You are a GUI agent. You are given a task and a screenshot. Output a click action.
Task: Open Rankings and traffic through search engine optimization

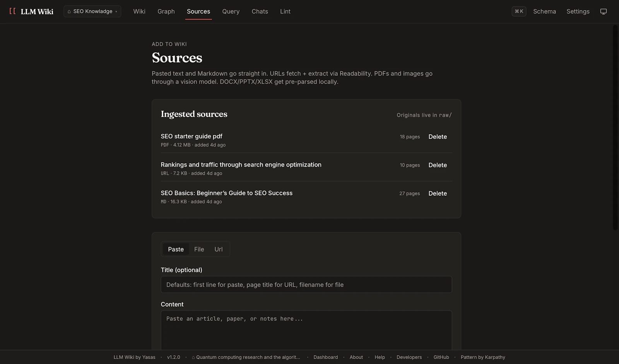pyautogui.click(x=241, y=164)
